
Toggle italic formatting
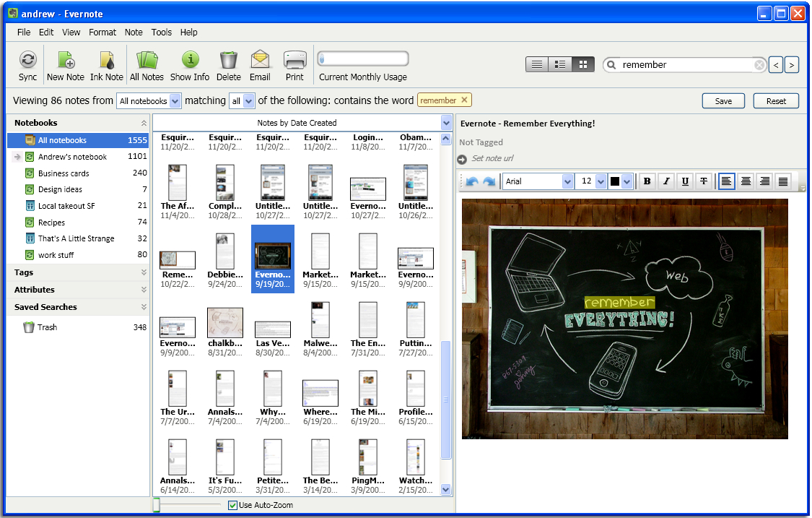tap(666, 181)
